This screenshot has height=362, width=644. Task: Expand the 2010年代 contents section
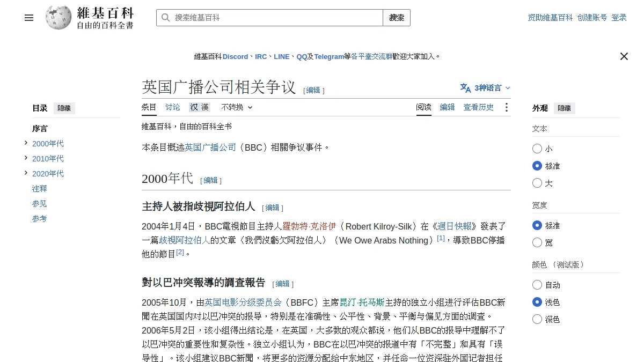pos(26,158)
